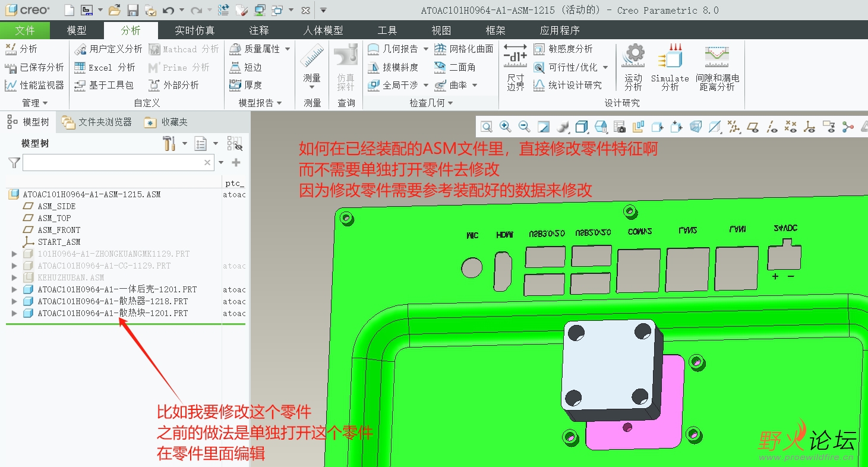Expand the 散热器-1218.PRT tree node
The width and height of the screenshot is (868, 467).
point(14,301)
